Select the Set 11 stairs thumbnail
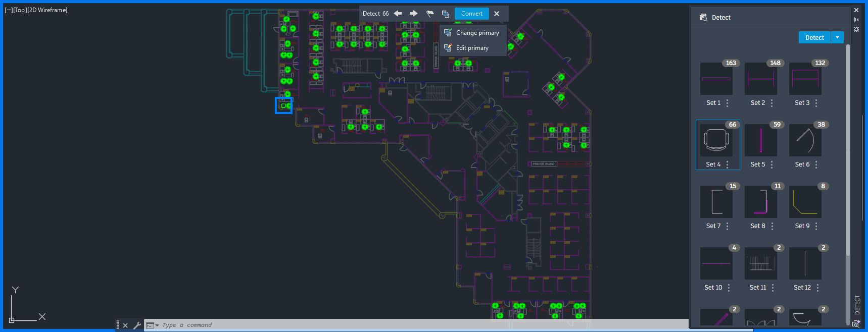Screen dimensions: 868x332 tap(761, 263)
